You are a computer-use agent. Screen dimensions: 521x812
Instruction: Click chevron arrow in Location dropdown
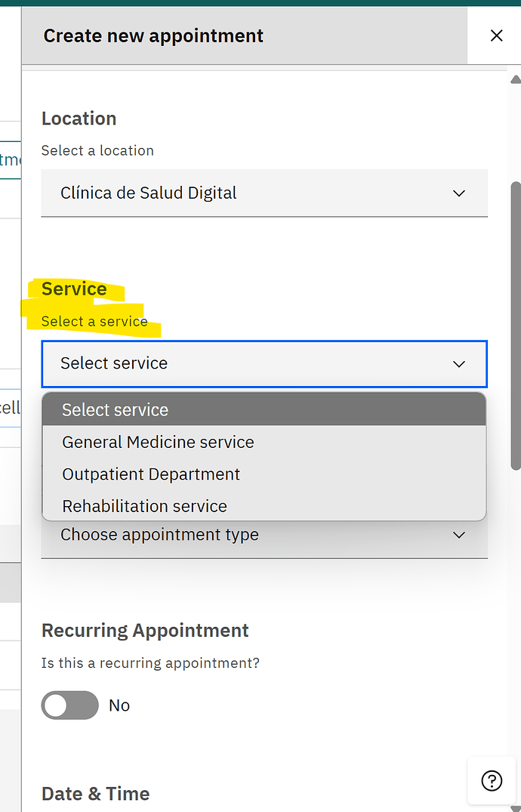459,193
